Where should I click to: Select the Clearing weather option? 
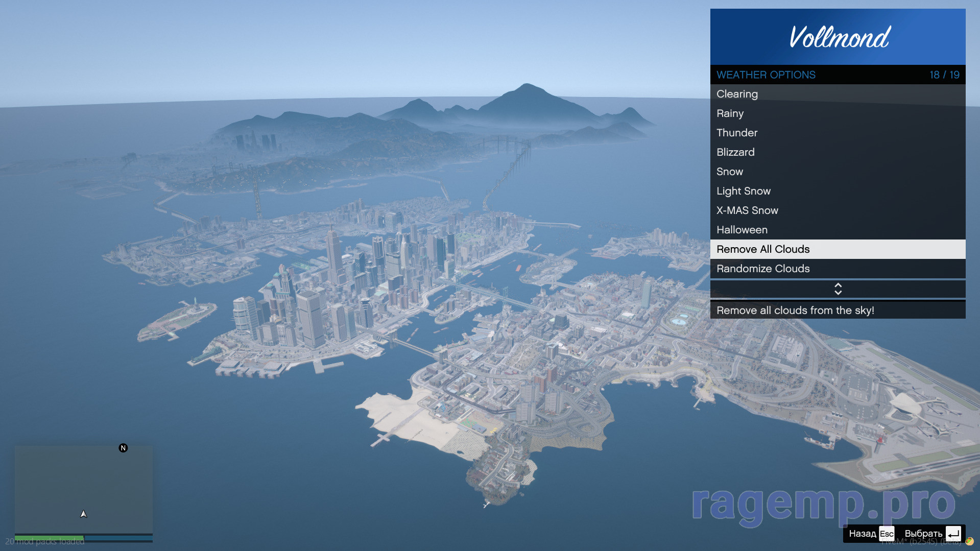[x=838, y=94]
